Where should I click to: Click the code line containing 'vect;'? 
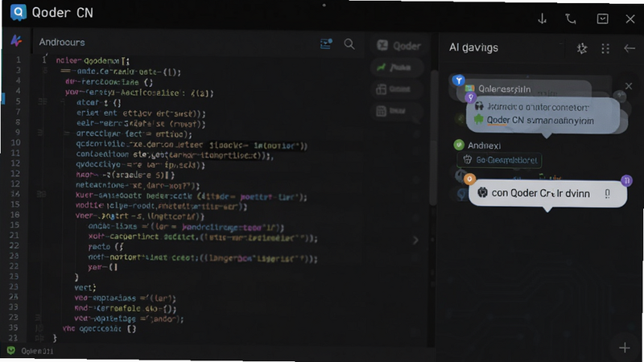point(85,288)
